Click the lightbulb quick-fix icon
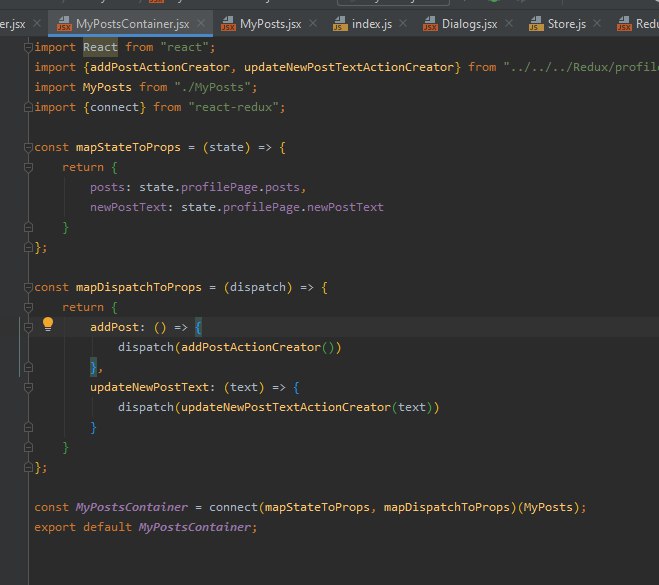Viewport: 659px width, 585px height. point(47,325)
